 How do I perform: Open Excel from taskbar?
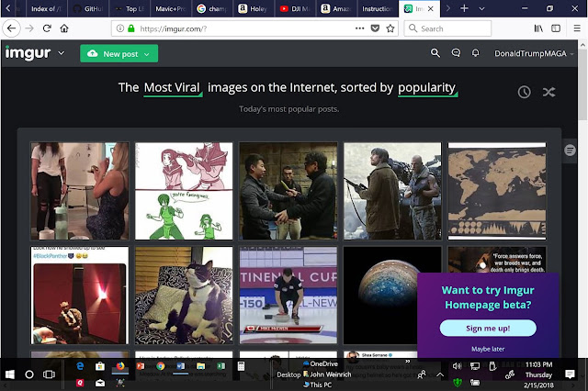click(220, 366)
